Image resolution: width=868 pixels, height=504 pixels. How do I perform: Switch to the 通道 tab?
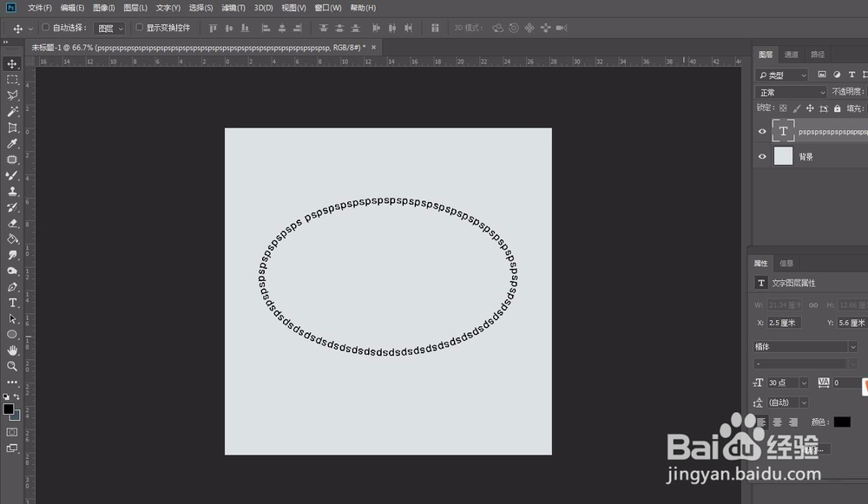pyautogui.click(x=791, y=55)
